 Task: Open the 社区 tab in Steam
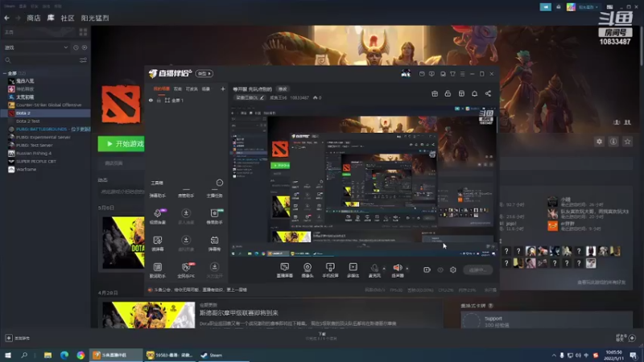68,18
